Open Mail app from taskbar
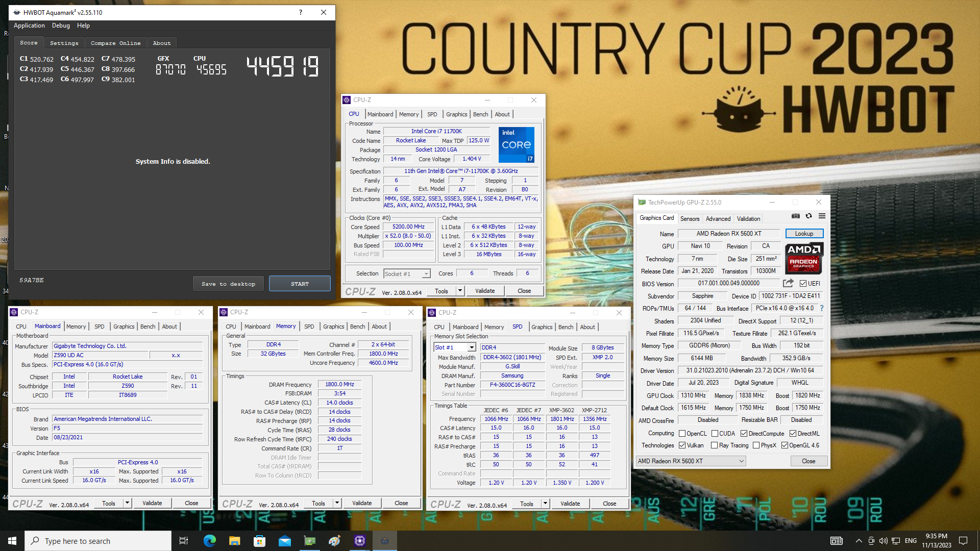 tap(284, 541)
